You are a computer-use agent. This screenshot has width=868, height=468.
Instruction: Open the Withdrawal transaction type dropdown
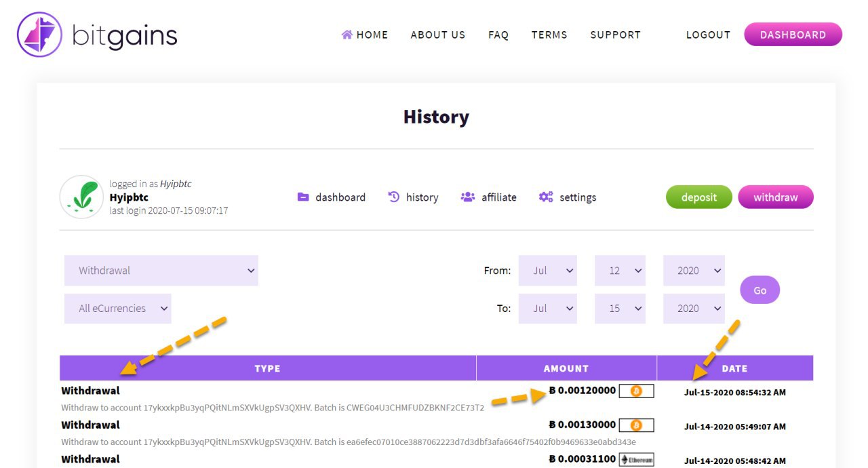161,270
